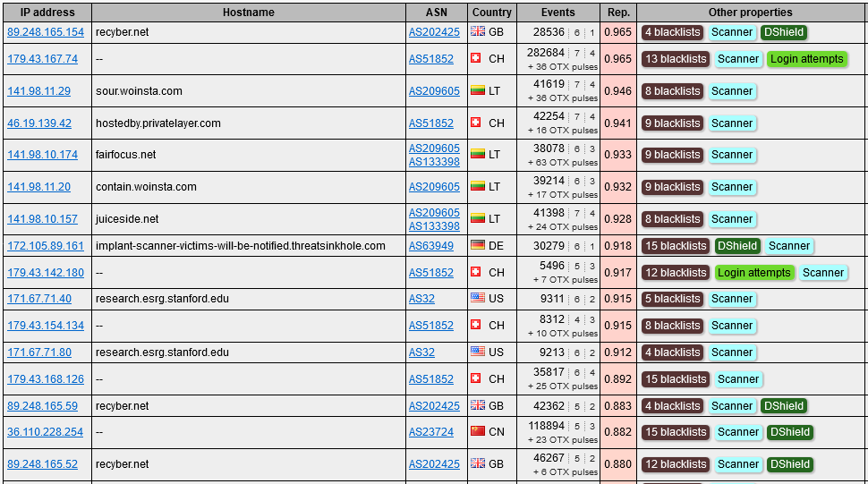Click DShield tag for 89.248.165.154
868x484 pixels.
pos(783,32)
